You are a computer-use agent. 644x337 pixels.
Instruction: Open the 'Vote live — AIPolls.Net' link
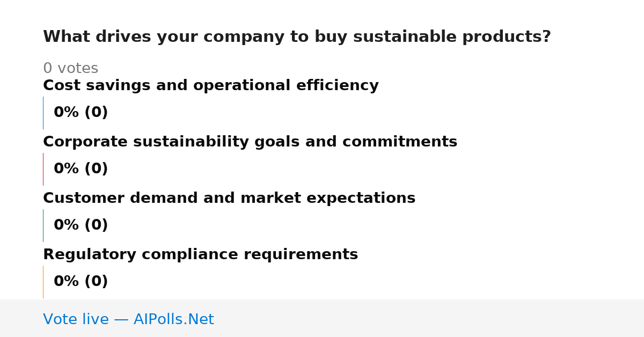(128, 320)
